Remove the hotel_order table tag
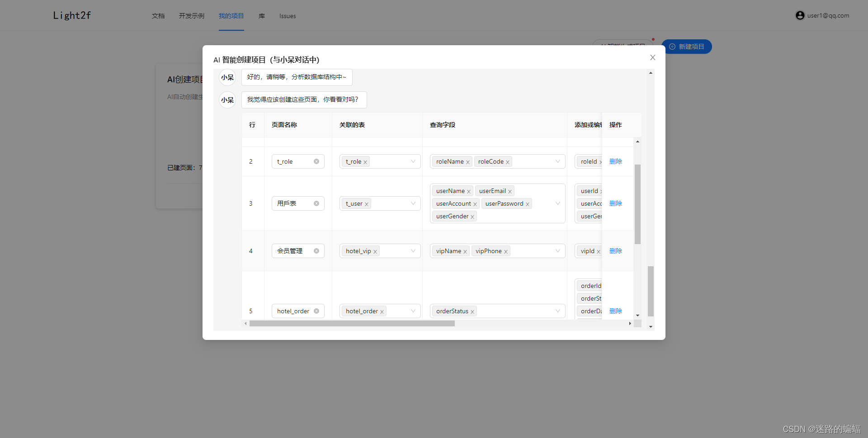Screen dimensions: 868x438 [x=382, y=311]
